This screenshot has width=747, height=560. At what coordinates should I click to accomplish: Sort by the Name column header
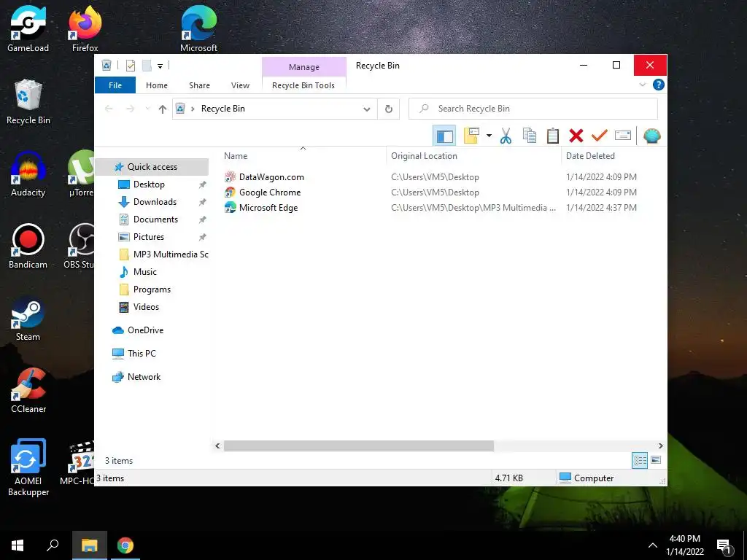tap(303, 156)
